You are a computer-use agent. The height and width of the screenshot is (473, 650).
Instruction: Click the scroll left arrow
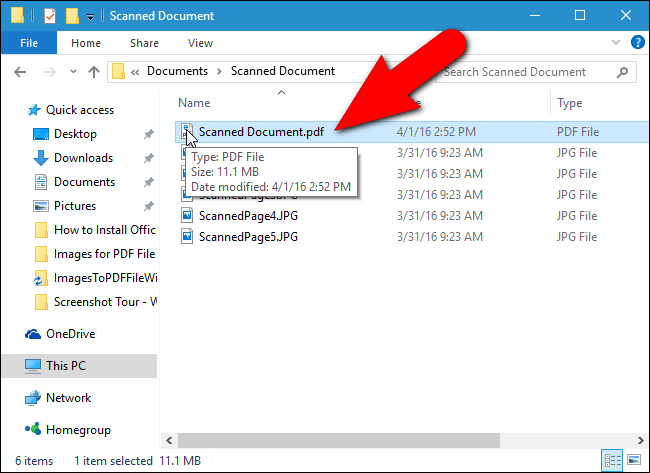click(x=169, y=440)
